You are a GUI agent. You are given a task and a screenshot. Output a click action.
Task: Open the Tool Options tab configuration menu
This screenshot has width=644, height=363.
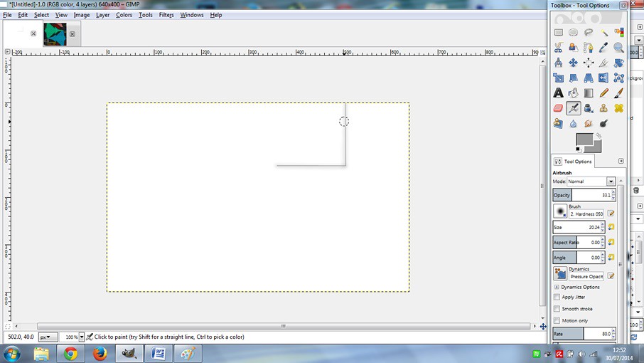pos(621,161)
